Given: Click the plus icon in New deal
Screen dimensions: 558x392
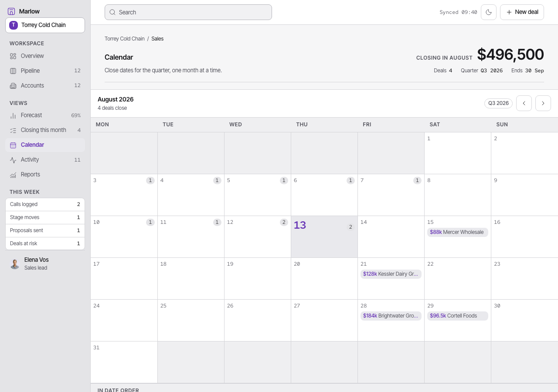Looking at the screenshot, I should point(509,12).
